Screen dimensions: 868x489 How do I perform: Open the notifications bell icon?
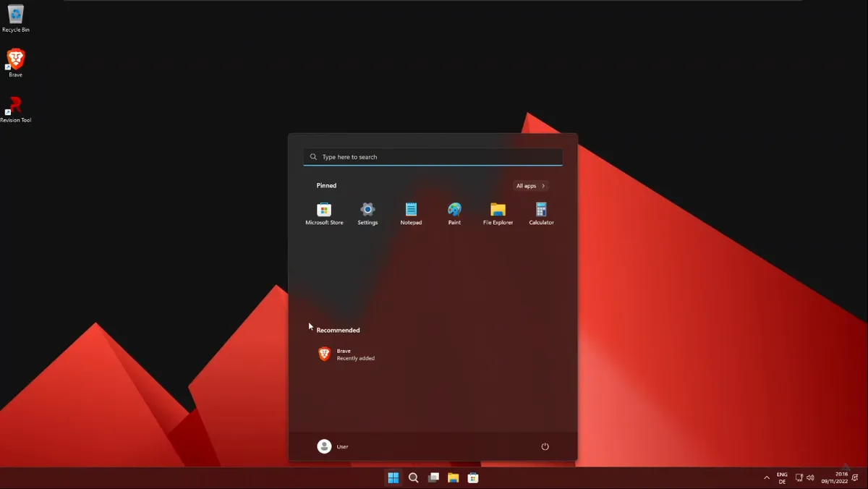855,478
